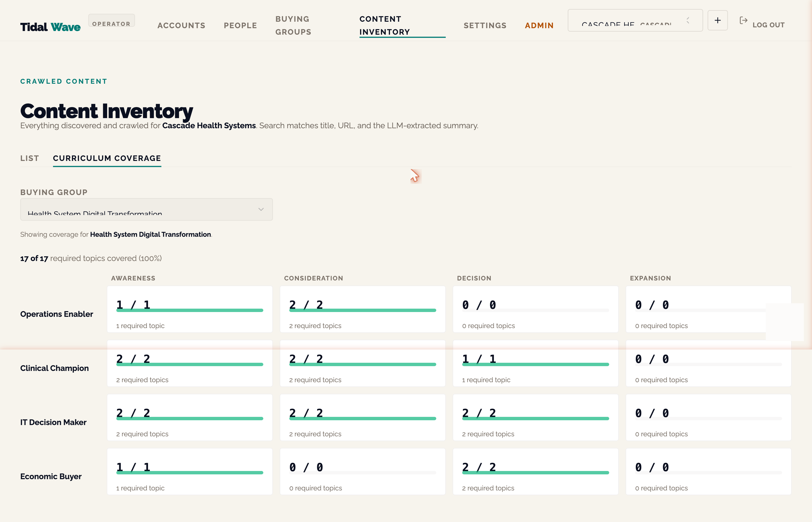Open Economic Buyer Awareness coverage card

tap(189, 472)
